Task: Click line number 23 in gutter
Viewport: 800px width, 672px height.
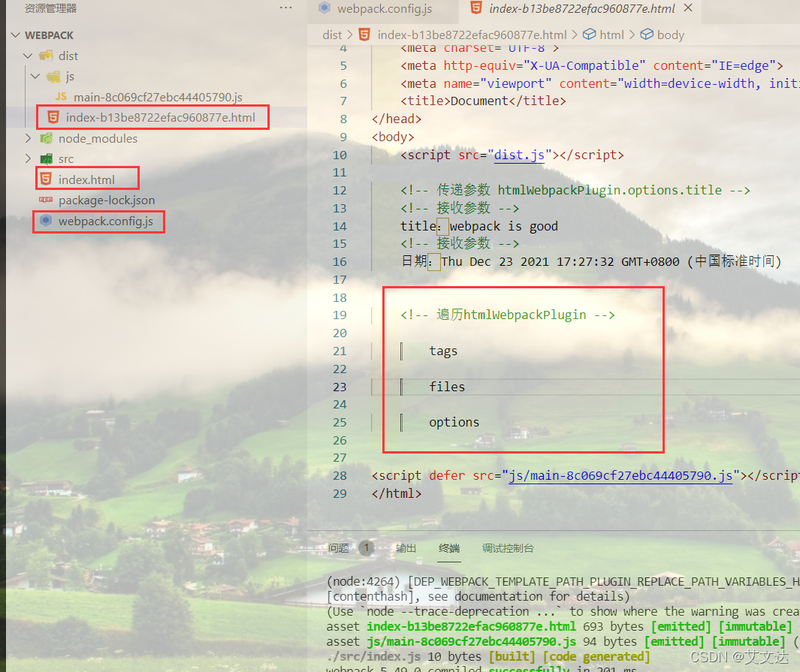Action: [340, 387]
